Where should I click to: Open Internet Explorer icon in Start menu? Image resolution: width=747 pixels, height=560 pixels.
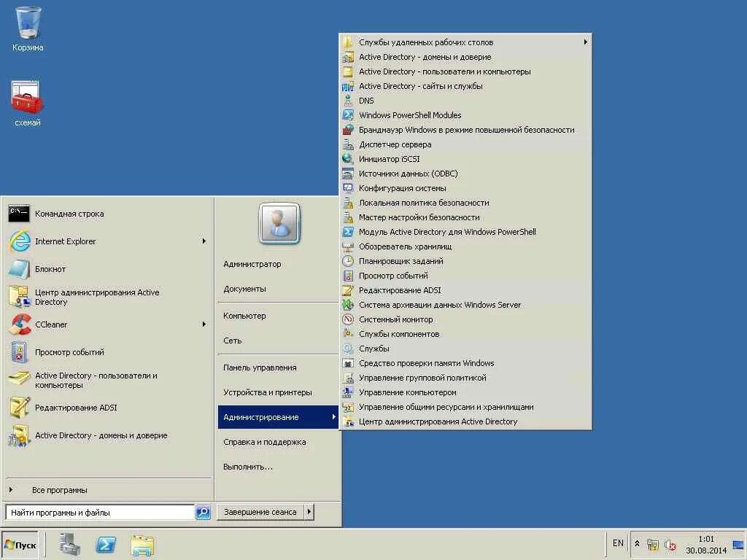pyautogui.click(x=19, y=241)
